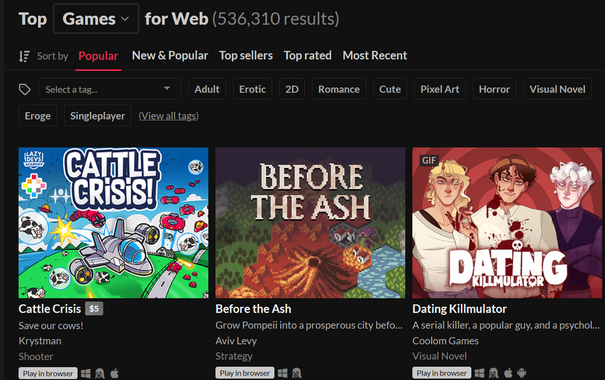This screenshot has height=380, width=605.
Task: Open the Before the Ash cover thumbnail
Action: pos(310,223)
